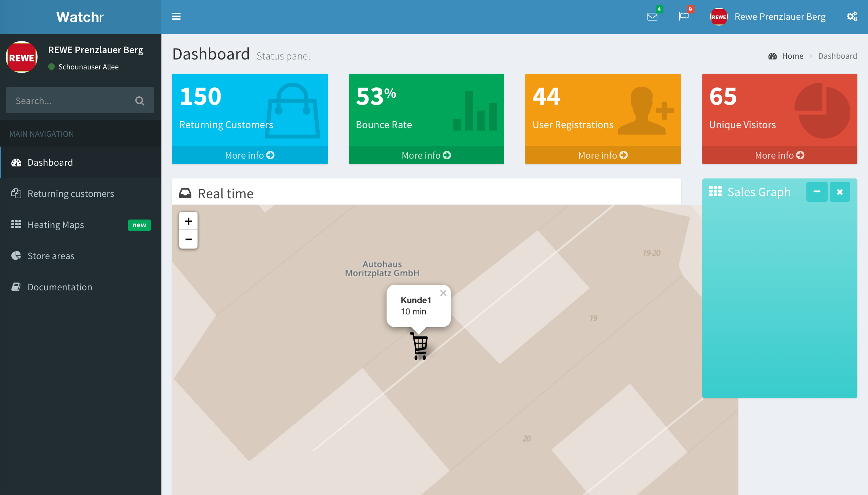Screen dimensions: 868x495
Task: Open Returning customers navigation item
Action: [71, 194]
